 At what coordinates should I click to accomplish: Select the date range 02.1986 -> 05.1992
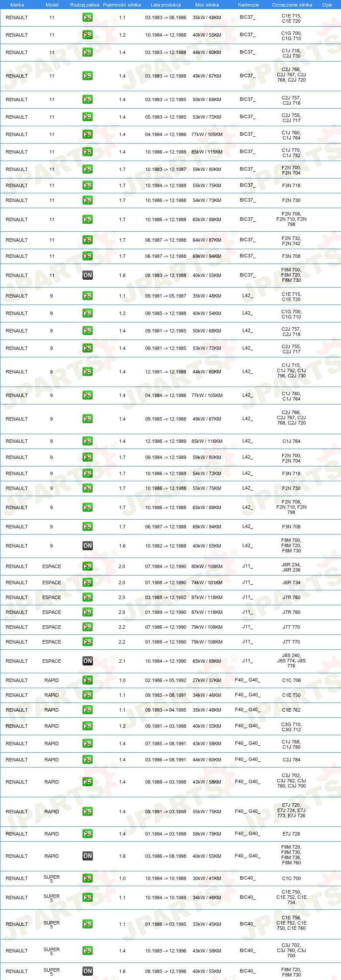(166, 680)
